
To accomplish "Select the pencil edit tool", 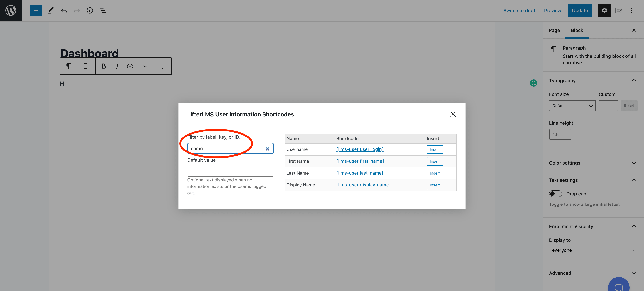I will pyautogui.click(x=51, y=10).
